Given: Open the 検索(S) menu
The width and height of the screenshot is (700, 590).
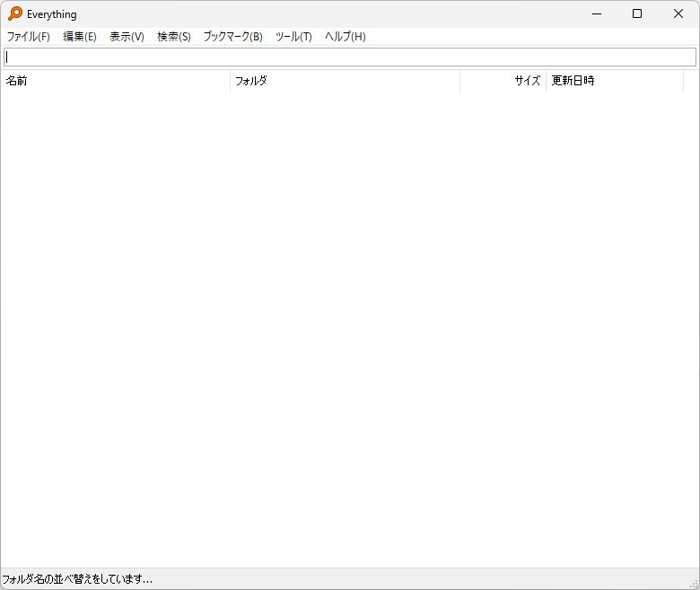Looking at the screenshot, I should pos(174,37).
